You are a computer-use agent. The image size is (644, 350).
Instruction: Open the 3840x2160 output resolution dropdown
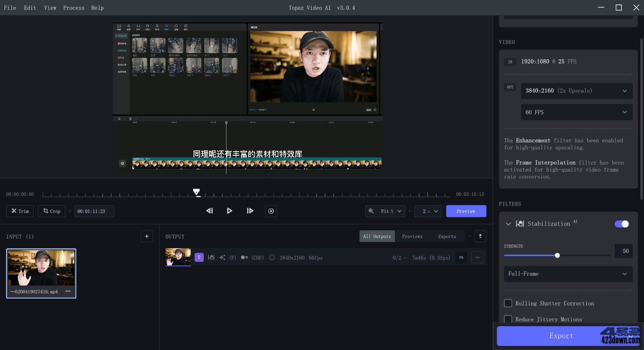(x=576, y=91)
